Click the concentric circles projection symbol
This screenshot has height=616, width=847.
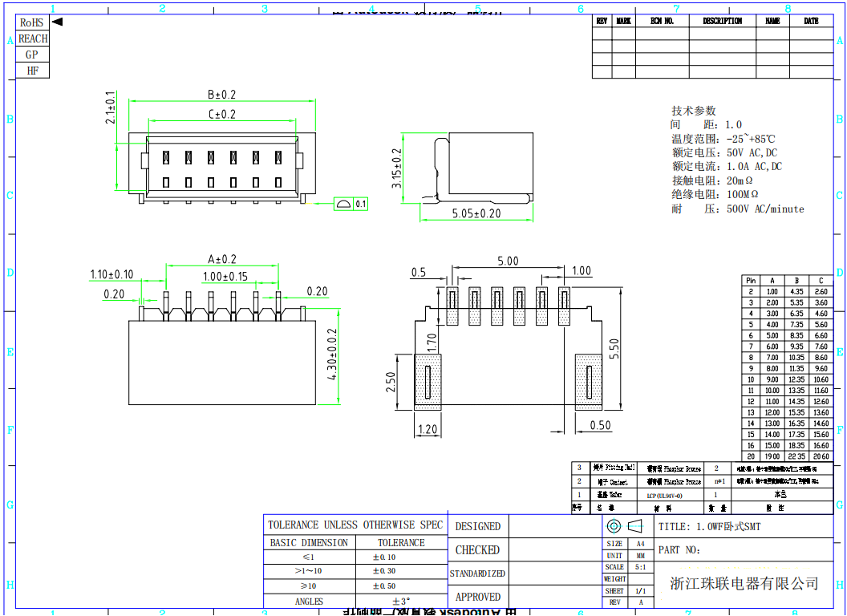pyautogui.click(x=614, y=526)
